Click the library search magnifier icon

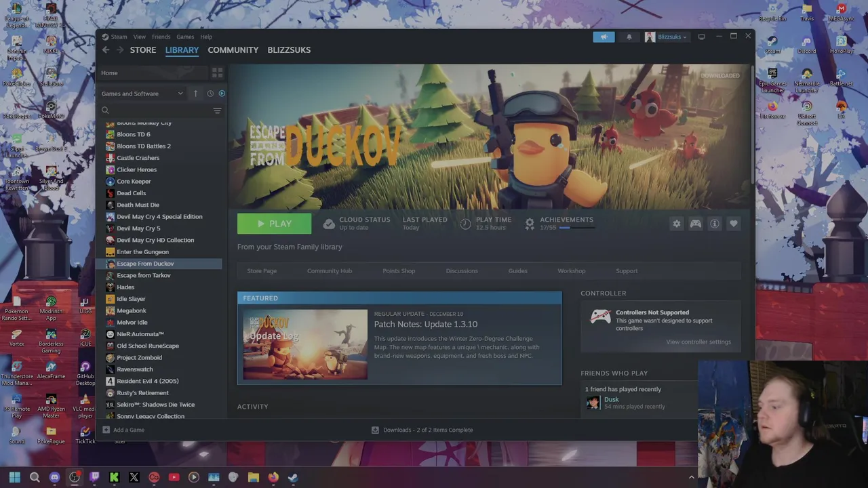tap(105, 110)
